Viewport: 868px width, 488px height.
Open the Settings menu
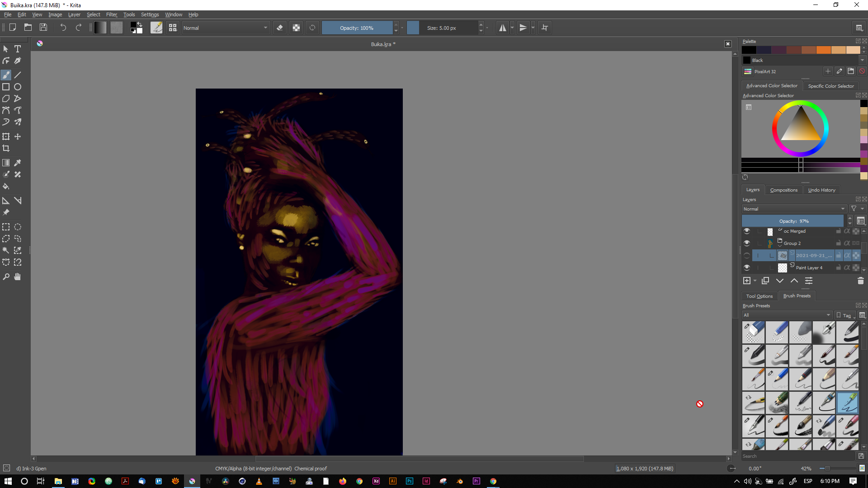coord(150,14)
